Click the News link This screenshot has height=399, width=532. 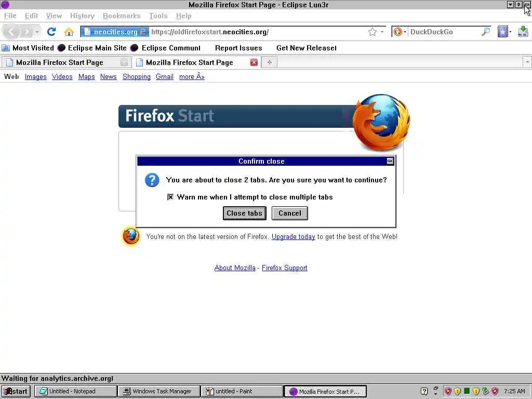108,77
